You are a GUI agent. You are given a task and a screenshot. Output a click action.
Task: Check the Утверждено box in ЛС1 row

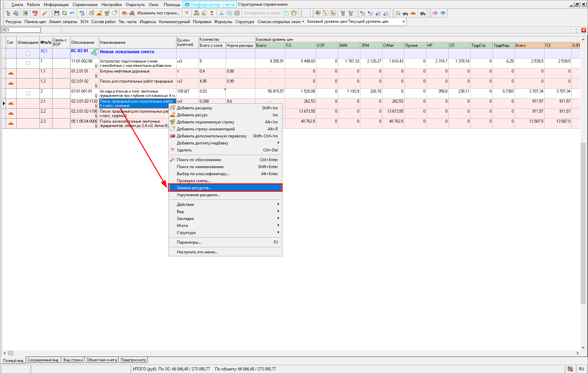[x=28, y=53]
